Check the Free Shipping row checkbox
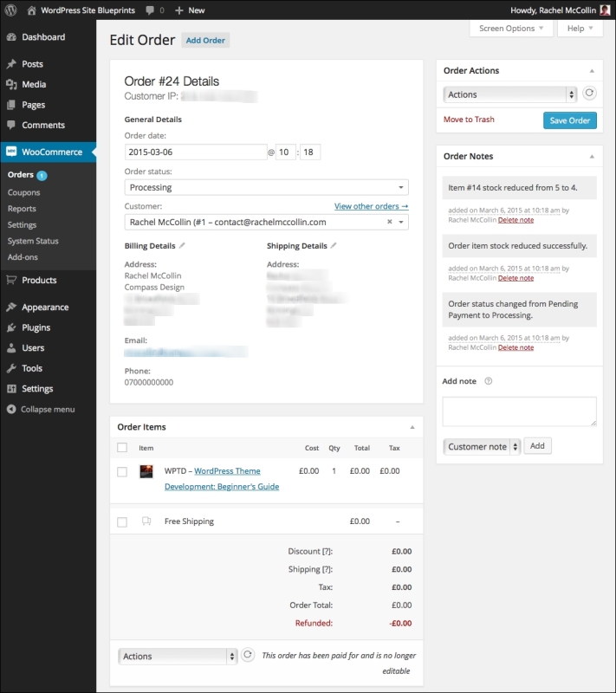The image size is (616, 693). coord(122,522)
